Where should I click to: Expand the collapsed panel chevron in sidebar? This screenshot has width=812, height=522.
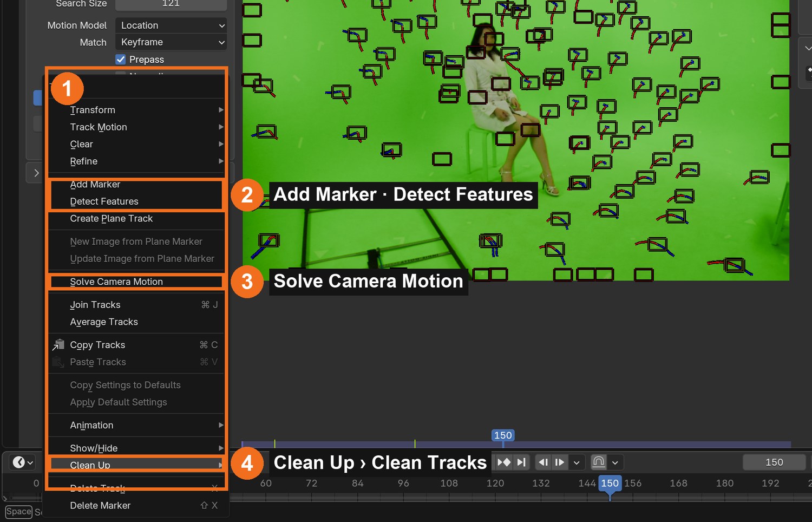(x=36, y=173)
